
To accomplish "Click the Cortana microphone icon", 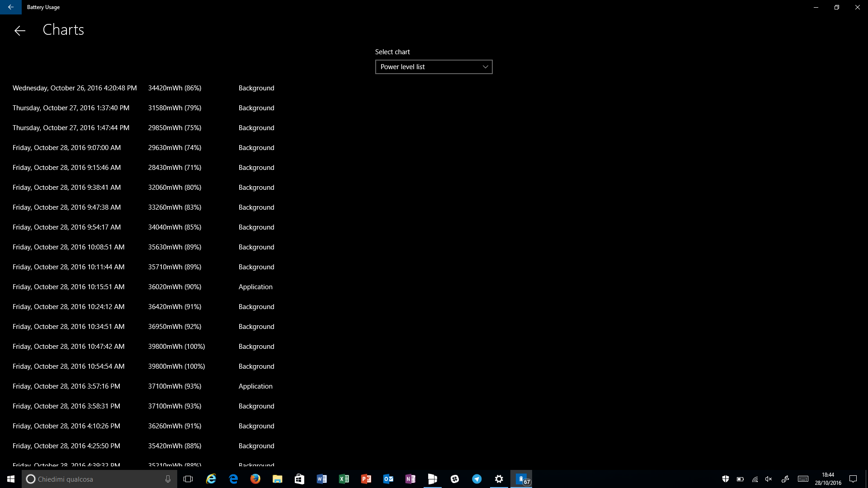I will click(168, 479).
